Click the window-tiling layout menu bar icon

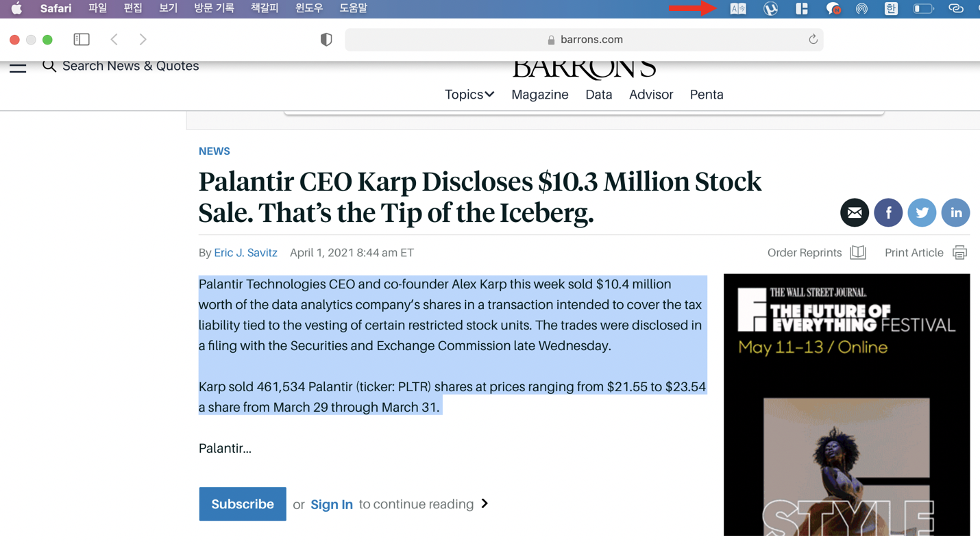point(802,9)
